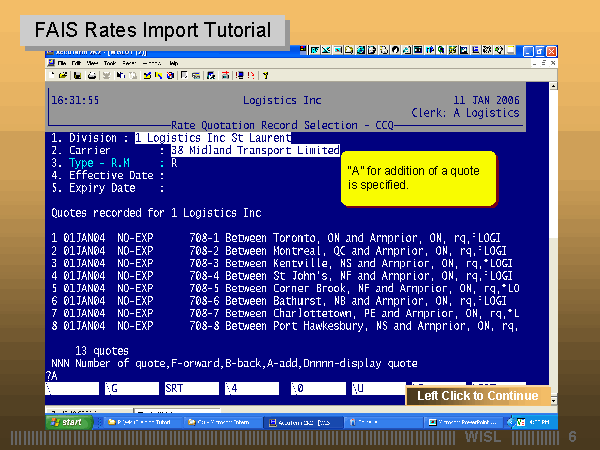Click the '13 quotes' count text
The width and height of the screenshot is (600, 450).
tap(102, 351)
